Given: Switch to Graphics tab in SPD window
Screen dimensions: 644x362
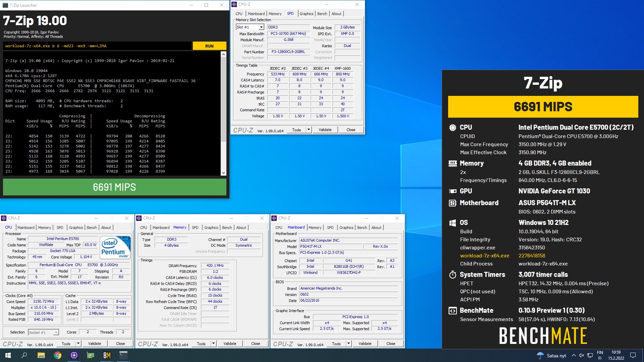Looking at the screenshot, I should pyautogui.click(x=306, y=14).
